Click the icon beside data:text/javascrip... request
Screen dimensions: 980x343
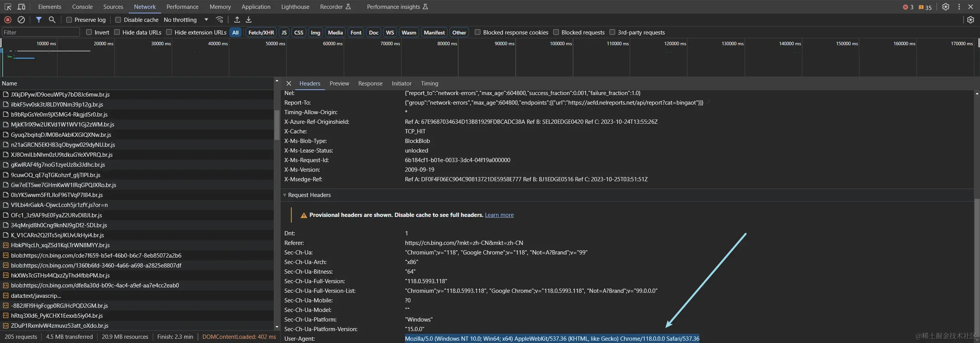coord(6,295)
